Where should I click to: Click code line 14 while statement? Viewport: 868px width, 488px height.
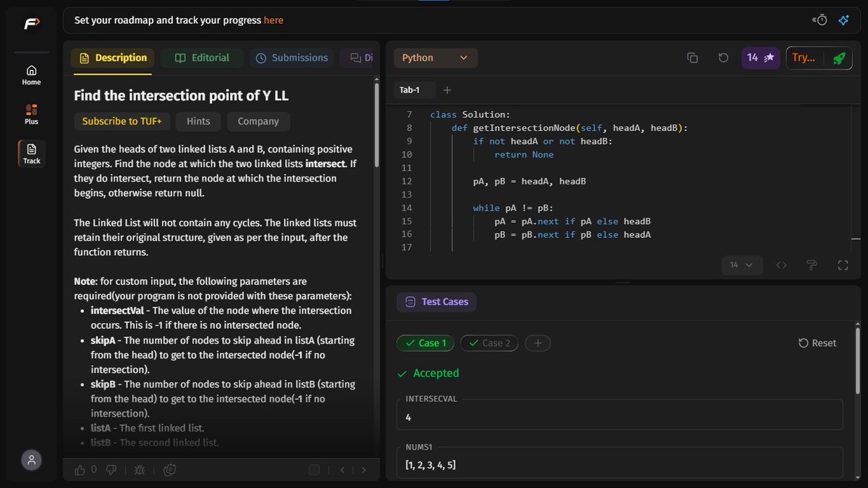point(513,207)
